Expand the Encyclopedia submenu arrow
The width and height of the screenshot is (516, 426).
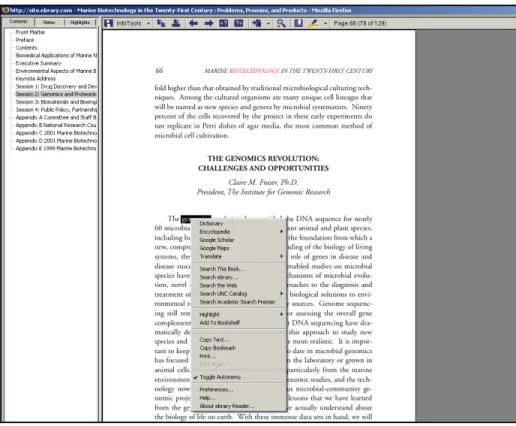coord(282,231)
